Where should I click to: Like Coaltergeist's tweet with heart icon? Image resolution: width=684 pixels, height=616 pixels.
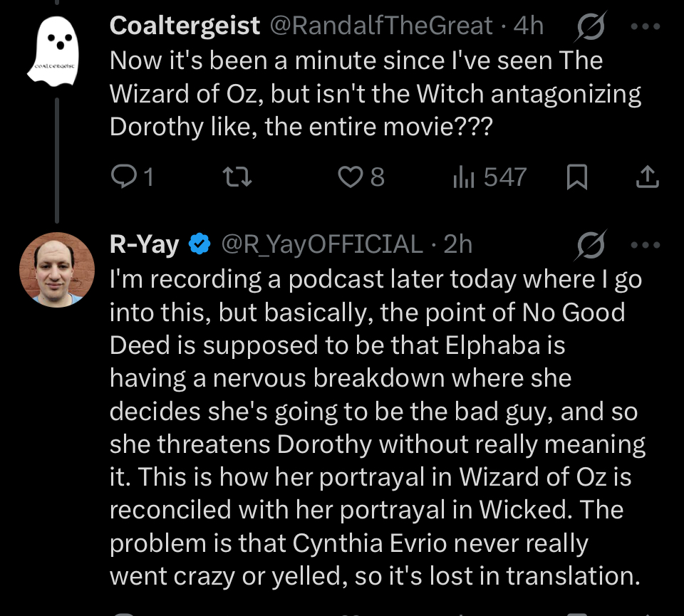[349, 177]
